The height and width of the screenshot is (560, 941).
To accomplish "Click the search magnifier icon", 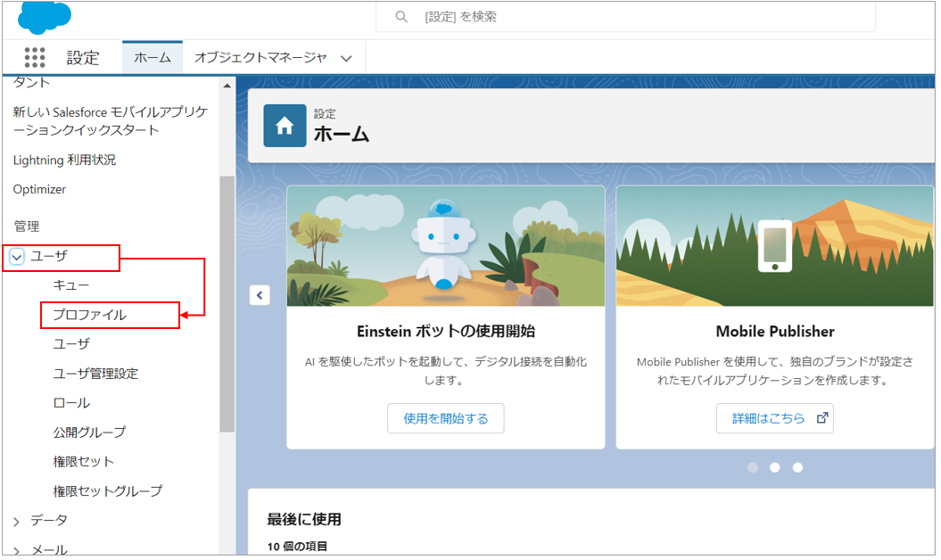I will 401,17.
